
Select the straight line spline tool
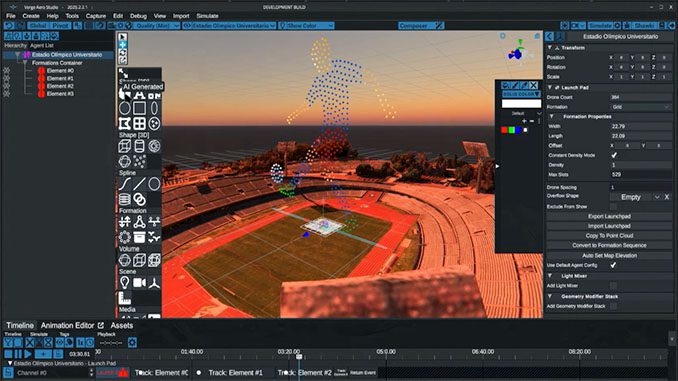(x=139, y=184)
